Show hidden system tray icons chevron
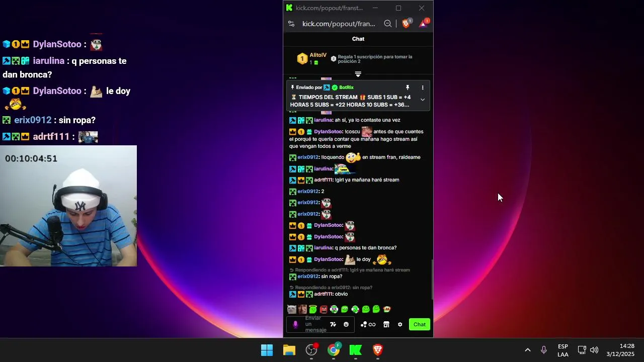644x362 pixels. tap(528, 350)
